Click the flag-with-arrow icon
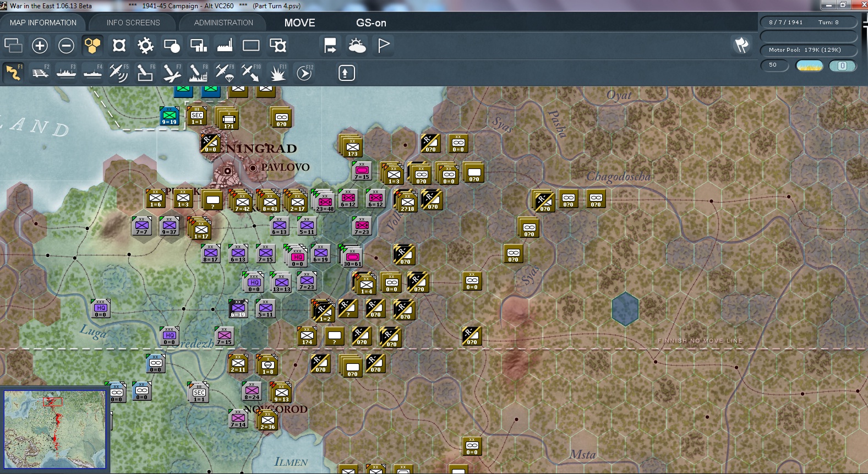 click(x=330, y=45)
